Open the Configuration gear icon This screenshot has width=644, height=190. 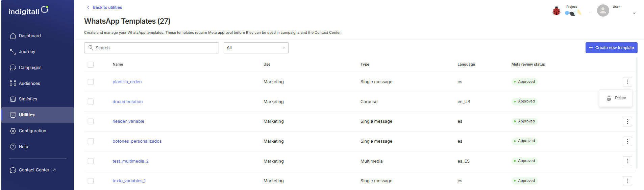click(x=13, y=131)
